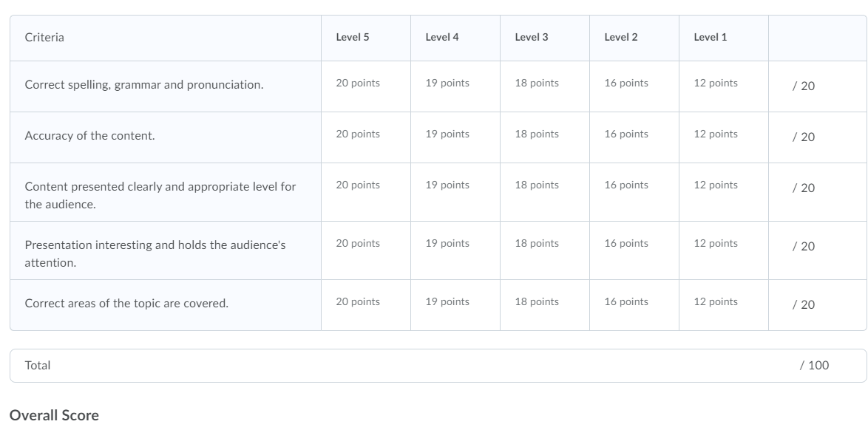868x444 pixels.
Task: Select 16 points for Accuracy of the content
Action: pos(634,137)
